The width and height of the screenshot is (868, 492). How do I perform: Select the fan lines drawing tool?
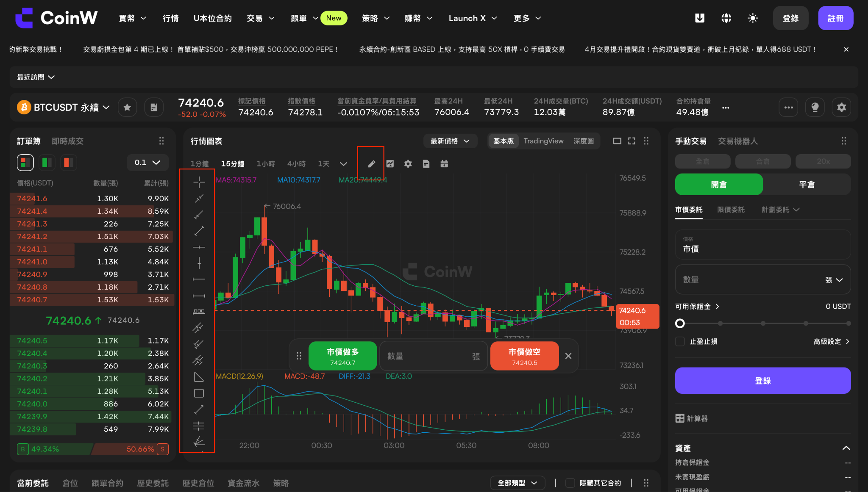(x=199, y=442)
